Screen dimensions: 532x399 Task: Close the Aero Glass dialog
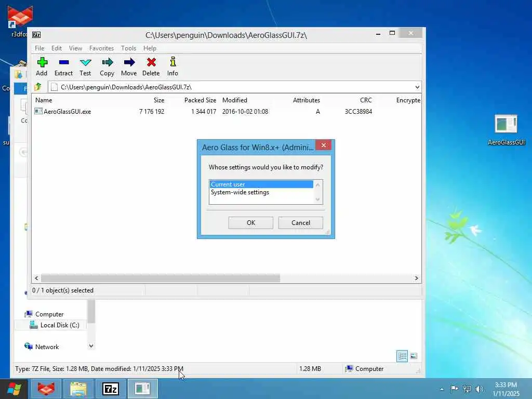point(324,145)
